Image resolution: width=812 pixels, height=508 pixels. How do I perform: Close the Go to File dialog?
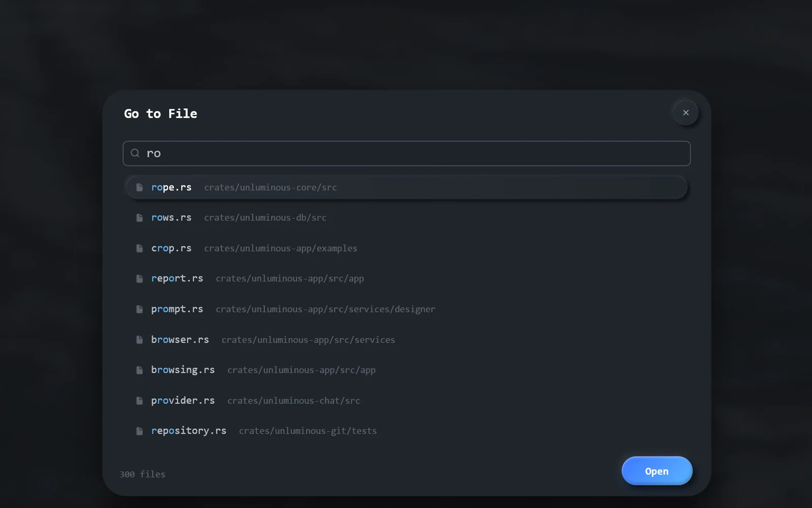[x=686, y=113]
